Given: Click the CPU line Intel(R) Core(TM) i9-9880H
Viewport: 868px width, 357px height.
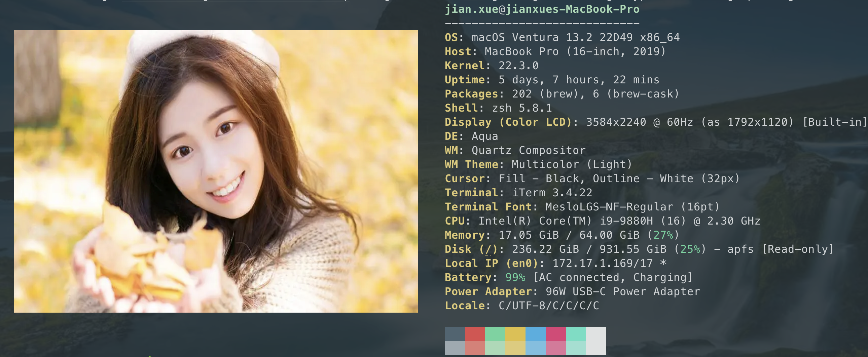Looking at the screenshot, I should click(603, 221).
